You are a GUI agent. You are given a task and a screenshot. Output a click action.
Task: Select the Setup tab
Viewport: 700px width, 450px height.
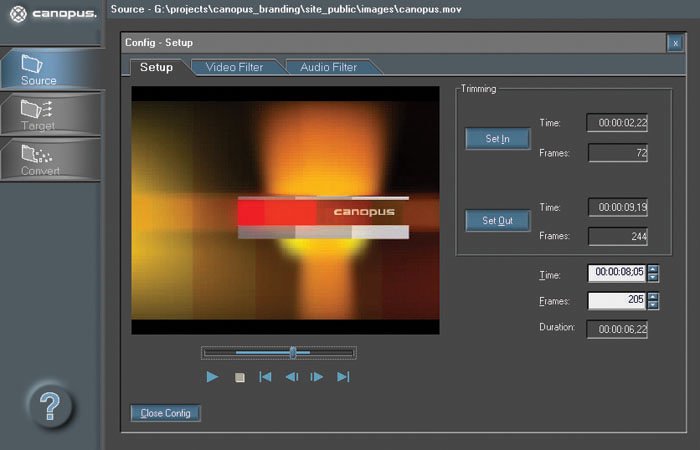click(156, 67)
